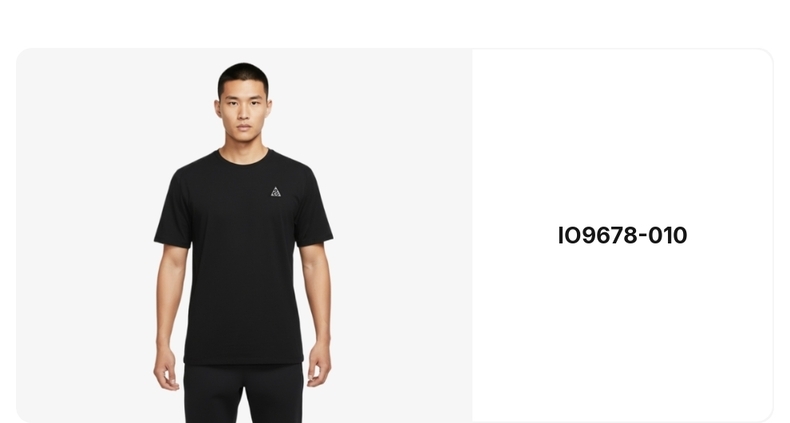Open the black t-shirt product photo
The width and height of the screenshot is (790, 423).
(x=244, y=235)
